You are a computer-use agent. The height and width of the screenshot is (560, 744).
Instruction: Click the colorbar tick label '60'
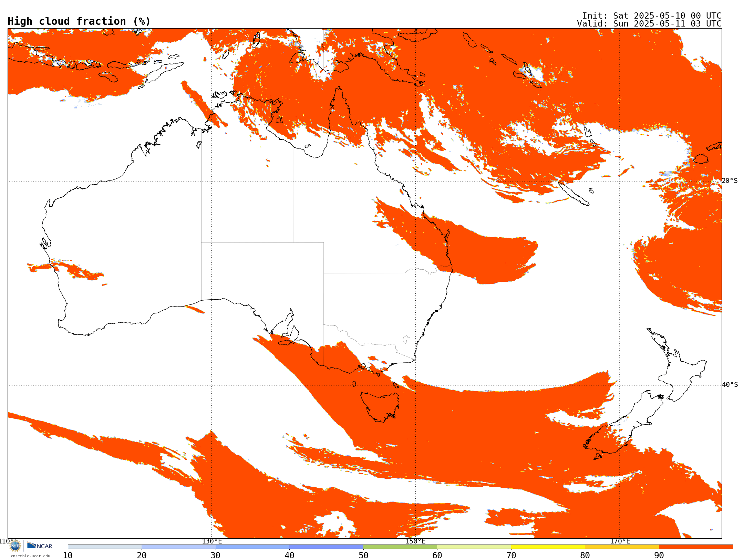click(437, 556)
